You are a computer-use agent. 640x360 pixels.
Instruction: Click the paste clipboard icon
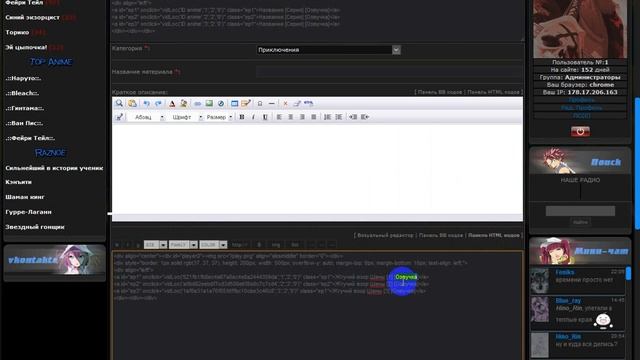click(x=132, y=103)
